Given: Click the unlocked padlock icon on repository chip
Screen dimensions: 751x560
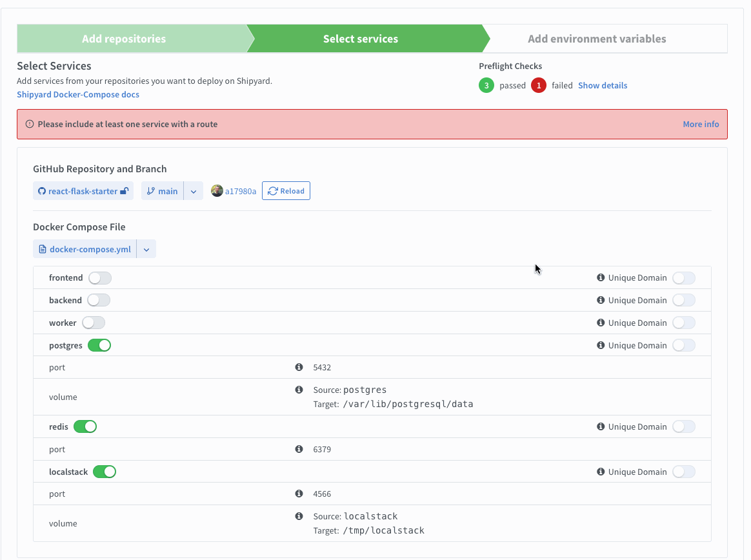Looking at the screenshot, I should [x=124, y=191].
